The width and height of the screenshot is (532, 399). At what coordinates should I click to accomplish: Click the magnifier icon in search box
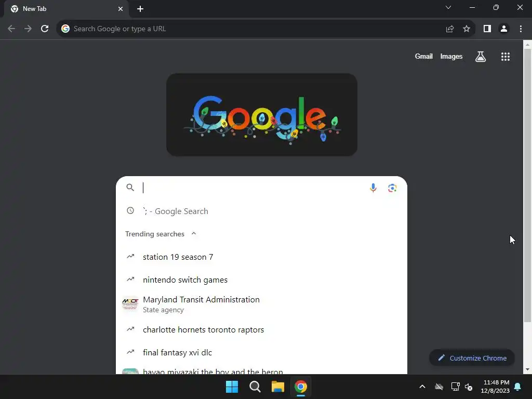[x=130, y=187]
